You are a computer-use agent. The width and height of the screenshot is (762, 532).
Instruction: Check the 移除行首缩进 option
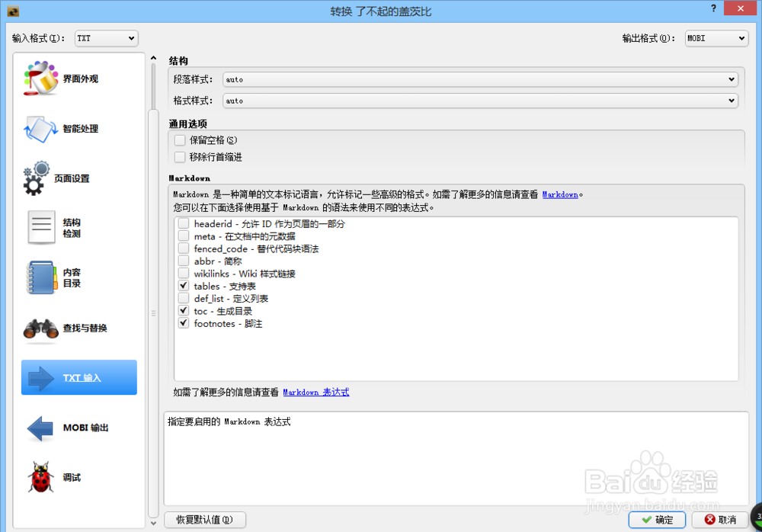[180, 157]
